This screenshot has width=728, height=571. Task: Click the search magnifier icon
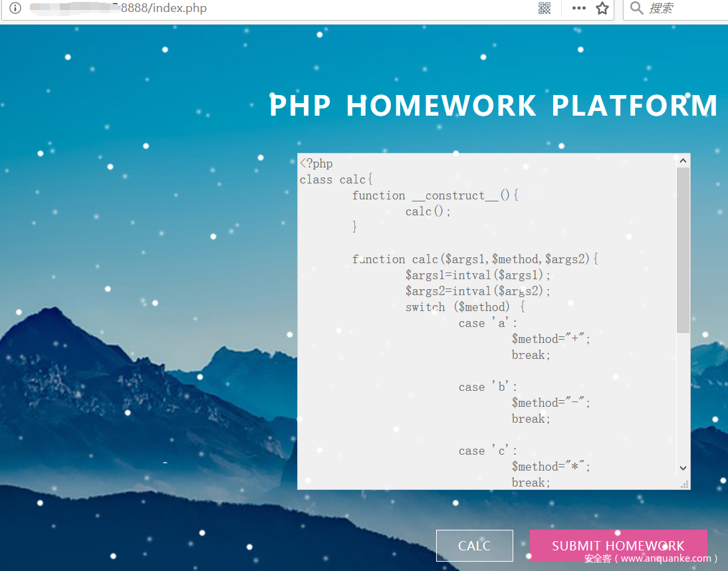(x=636, y=8)
